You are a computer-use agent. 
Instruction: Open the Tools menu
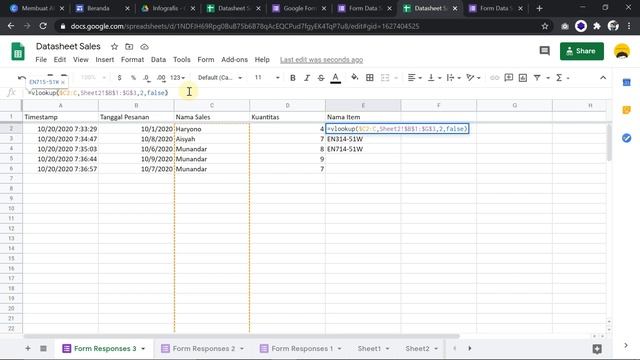(x=182, y=60)
